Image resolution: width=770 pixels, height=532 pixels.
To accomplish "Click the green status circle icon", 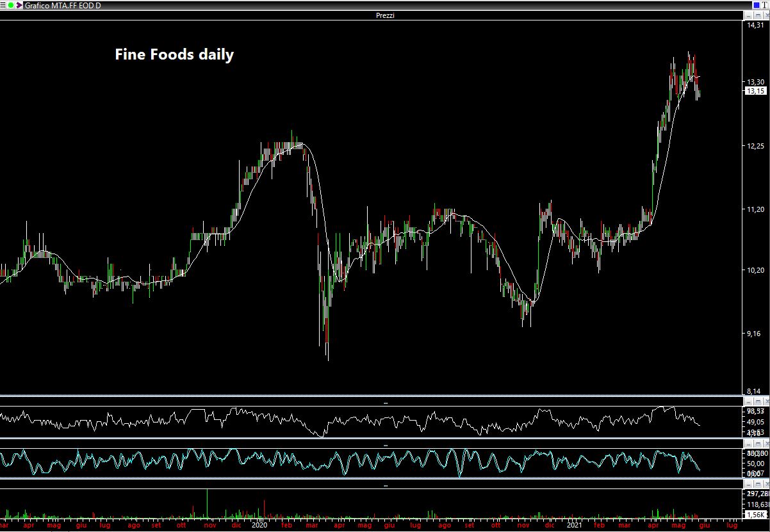I will pyautogui.click(x=11, y=5).
